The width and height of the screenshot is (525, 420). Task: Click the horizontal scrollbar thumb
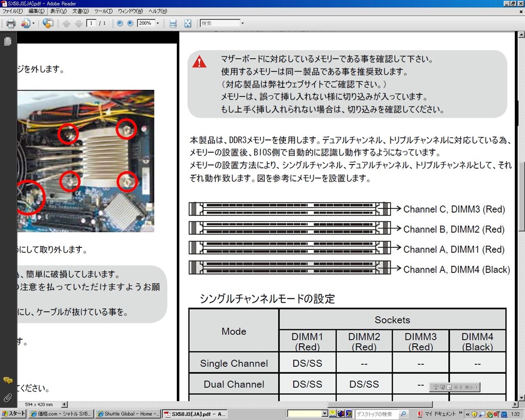pos(380,404)
